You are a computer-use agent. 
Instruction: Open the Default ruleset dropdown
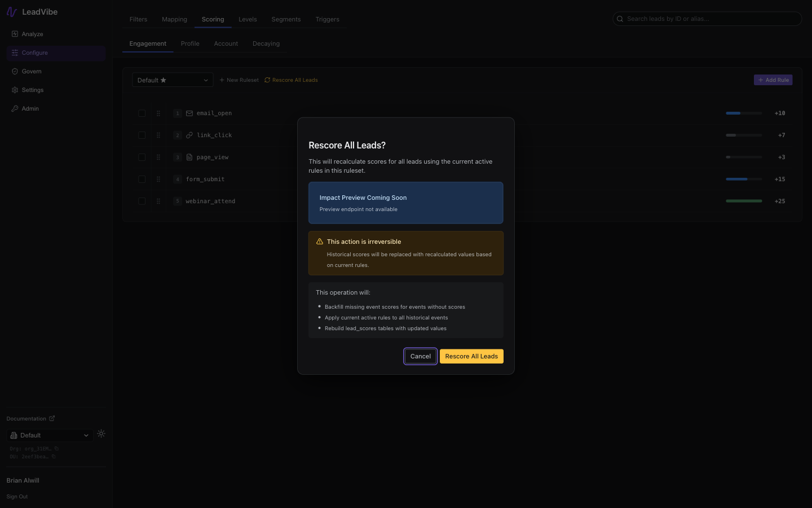[172, 80]
